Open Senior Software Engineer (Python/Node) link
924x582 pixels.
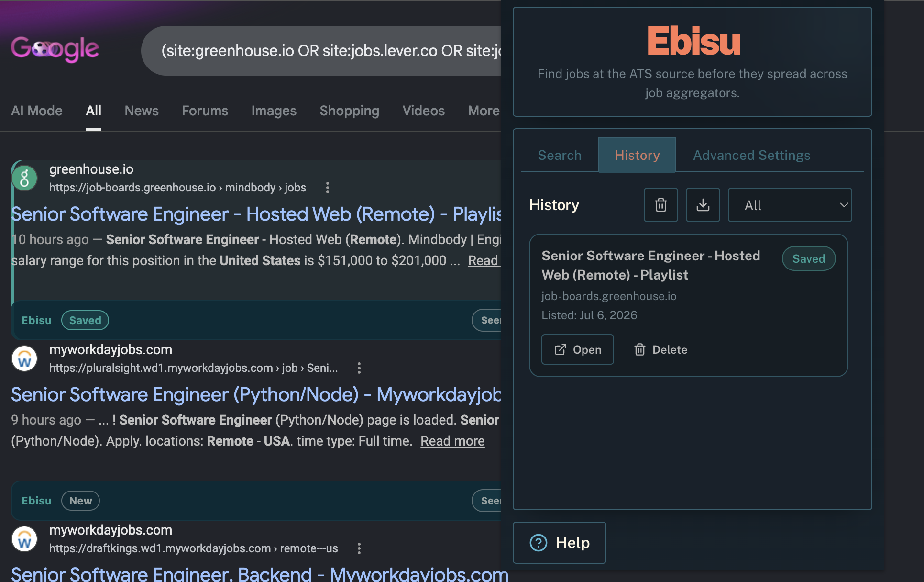pyautogui.click(x=256, y=394)
